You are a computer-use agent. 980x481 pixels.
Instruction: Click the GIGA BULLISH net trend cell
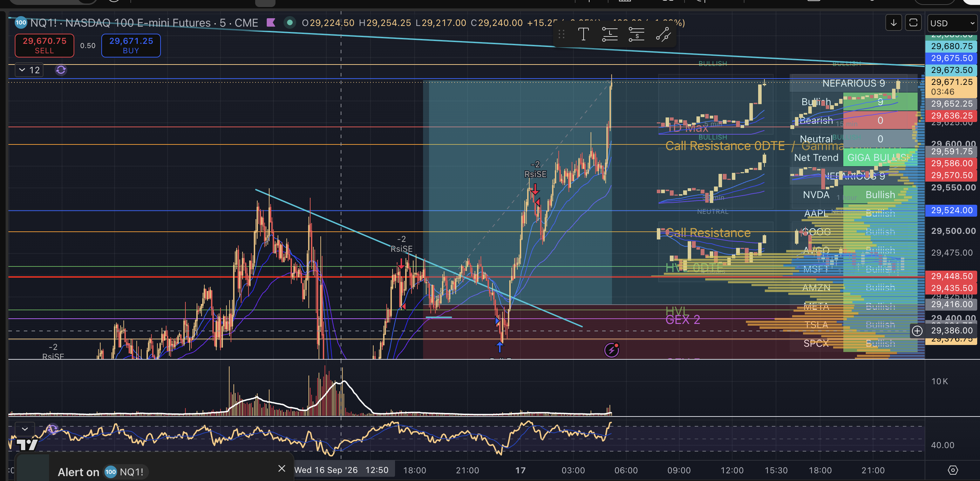[880, 157]
